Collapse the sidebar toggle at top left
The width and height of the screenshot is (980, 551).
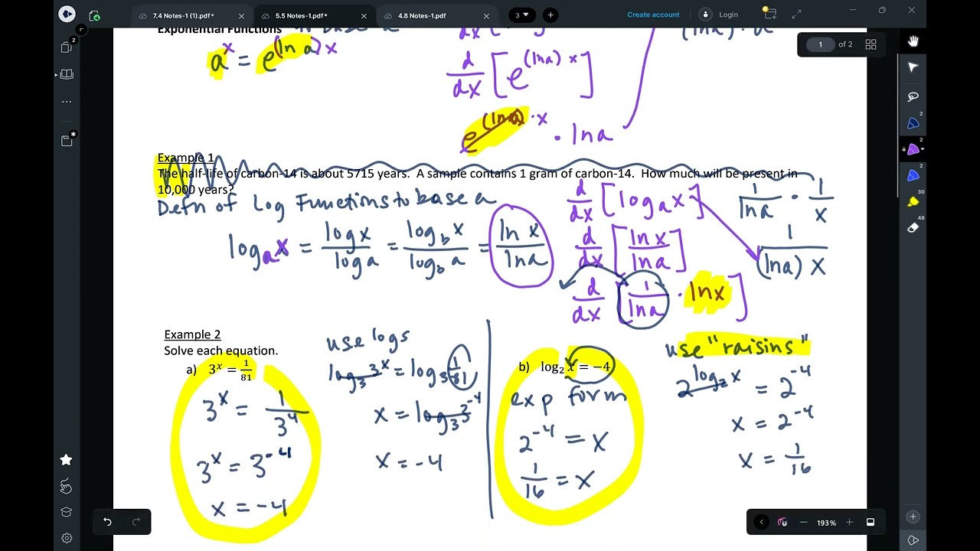pyautogui.click(x=81, y=29)
